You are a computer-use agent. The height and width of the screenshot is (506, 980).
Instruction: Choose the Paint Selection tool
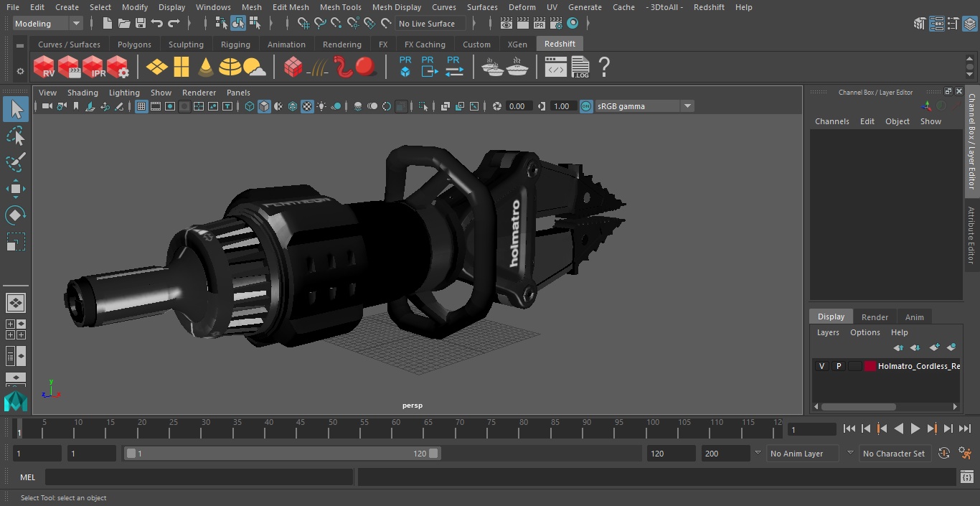click(x=16, y=162)
